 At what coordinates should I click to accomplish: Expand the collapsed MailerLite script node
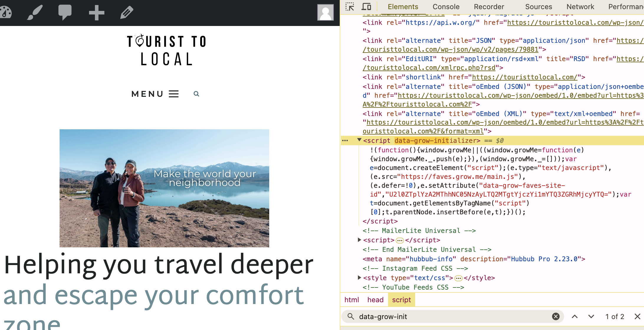point(359,240)
